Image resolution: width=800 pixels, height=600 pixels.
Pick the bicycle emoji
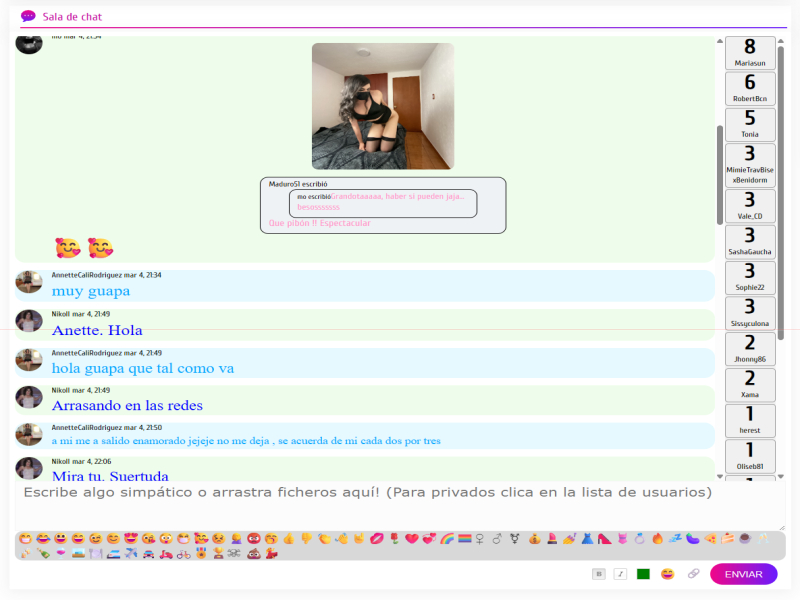tap(184, 553)
